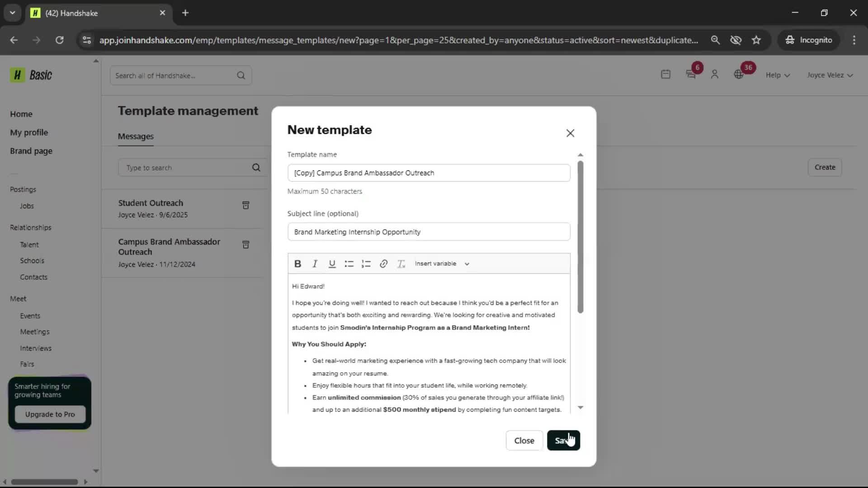
Task: Close the Handshake browser tab
Action: 162,13
